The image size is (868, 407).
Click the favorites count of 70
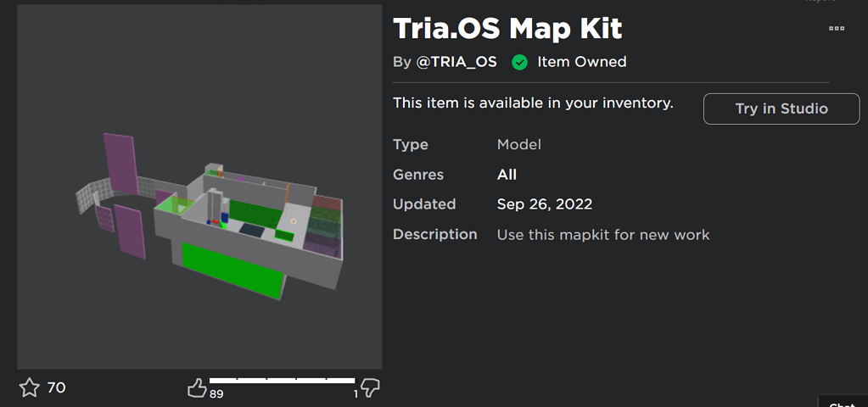click(56, 387)
